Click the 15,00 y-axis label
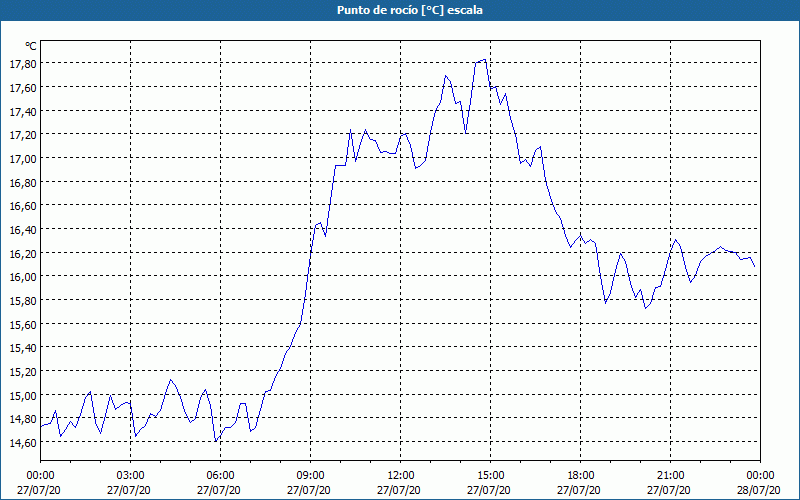 click(23, 395)
